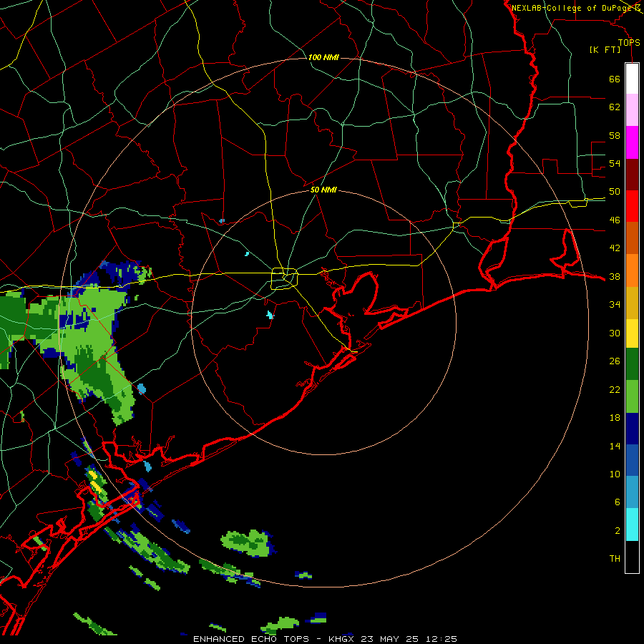Click the 'KHGX' radar site identifier
Screen dimensions: 644x644
tap(342, 639)
